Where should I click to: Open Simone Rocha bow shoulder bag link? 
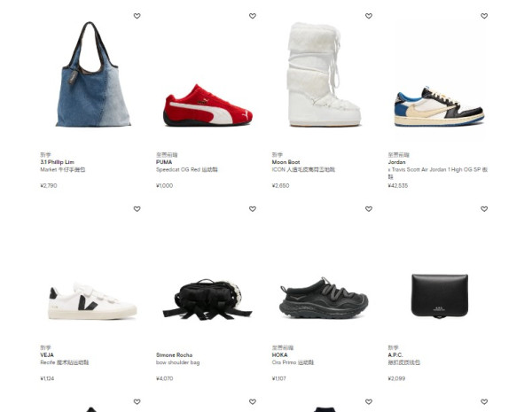point(178,362)
